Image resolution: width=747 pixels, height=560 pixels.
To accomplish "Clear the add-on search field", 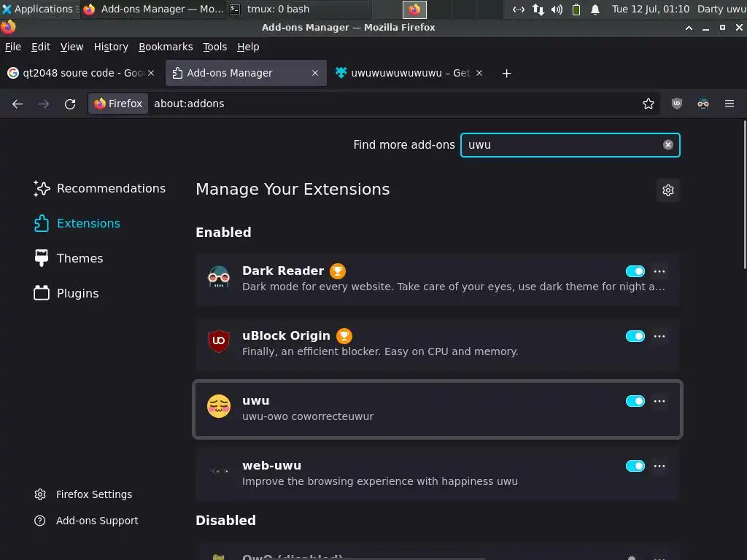I will coord(668,145).
